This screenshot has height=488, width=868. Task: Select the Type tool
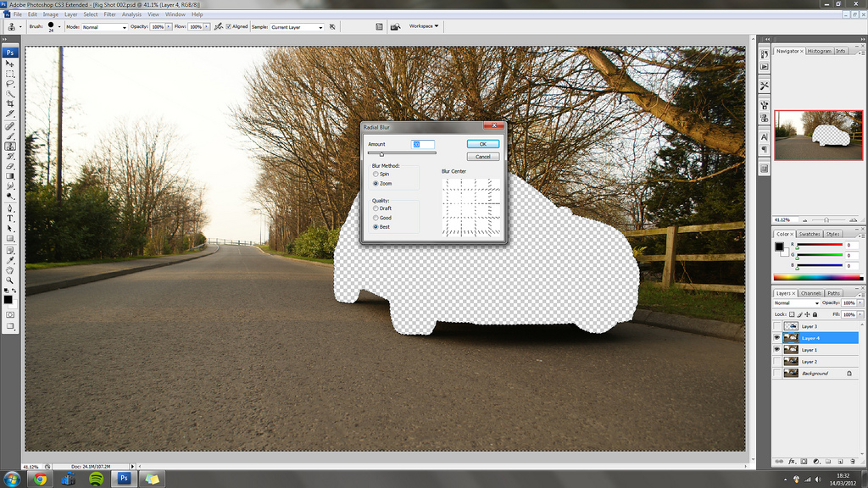click(x=10, y=218)
